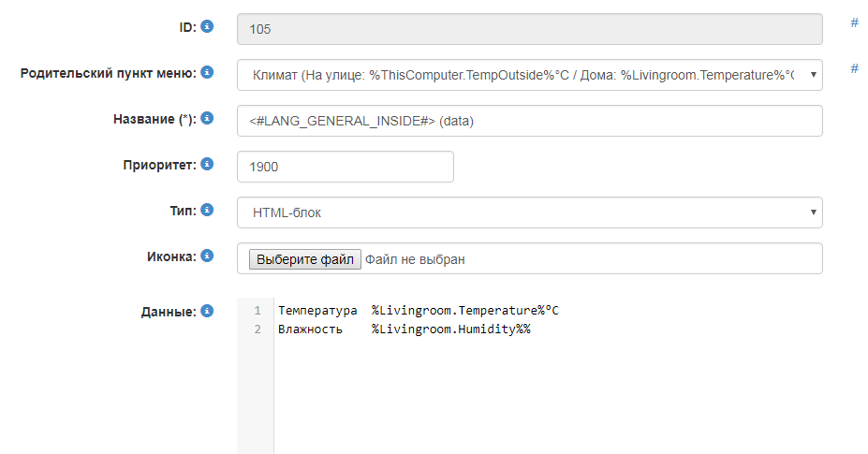Open the Тип dropdown showing HTML-блок
Image resolution: width=868 pixels, height=454 pixels.
530,212
